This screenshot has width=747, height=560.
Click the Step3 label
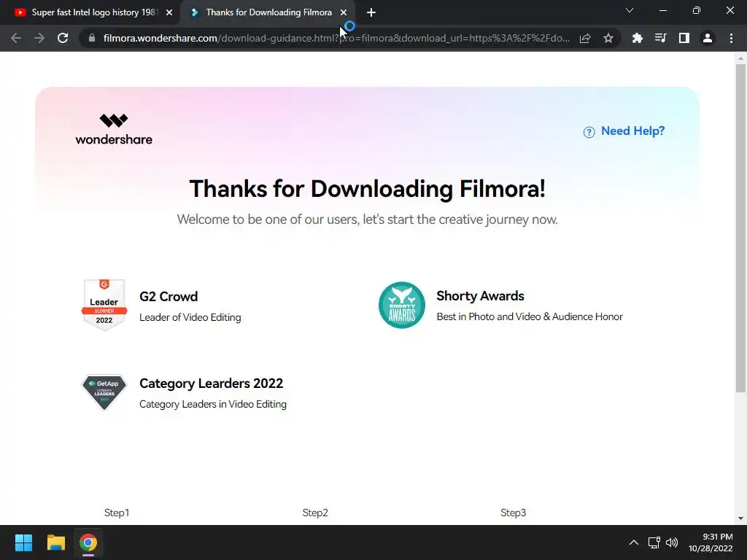[513, 513]
